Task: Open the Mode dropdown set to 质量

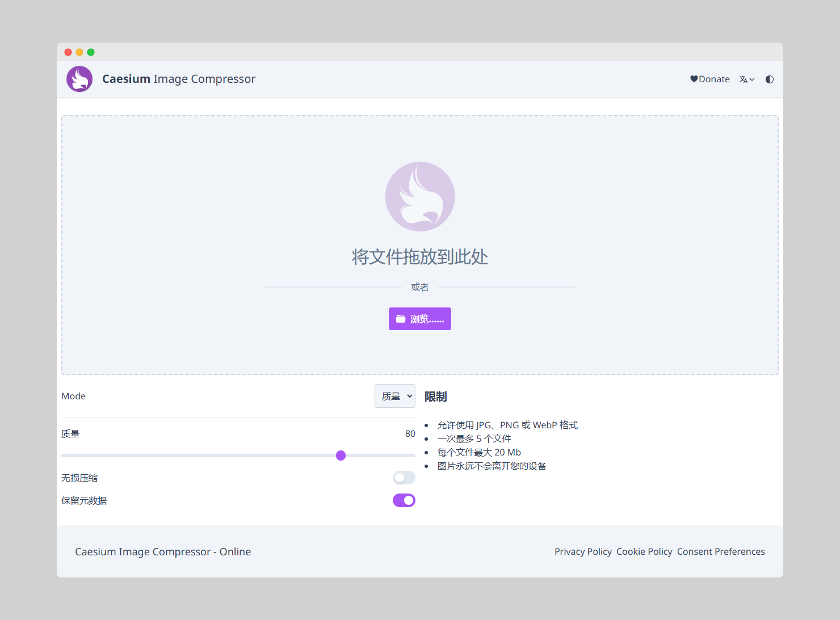Action: 394,396
